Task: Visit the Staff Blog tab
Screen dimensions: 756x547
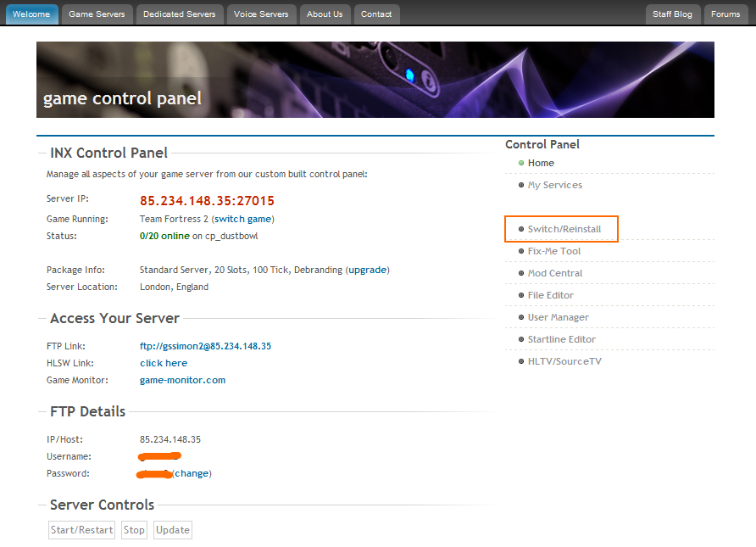Action: [x=673, y=14]
